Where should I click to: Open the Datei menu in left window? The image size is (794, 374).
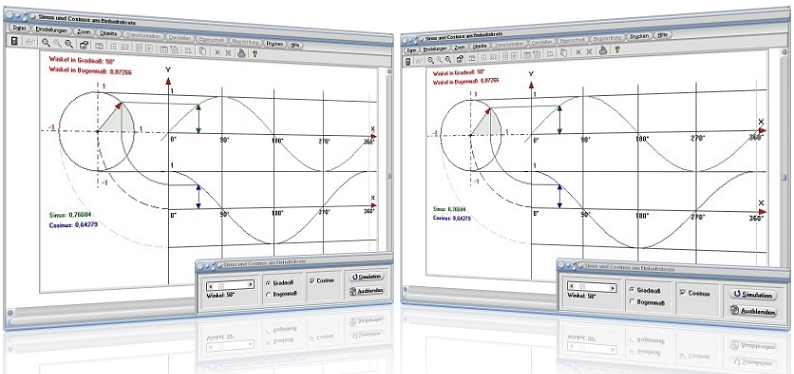(x=20, y=29)
